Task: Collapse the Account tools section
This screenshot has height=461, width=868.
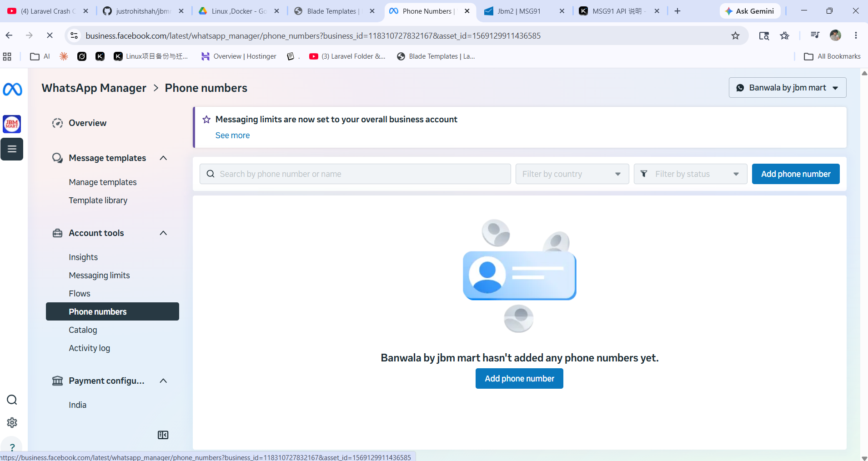Action: point(164,233)
